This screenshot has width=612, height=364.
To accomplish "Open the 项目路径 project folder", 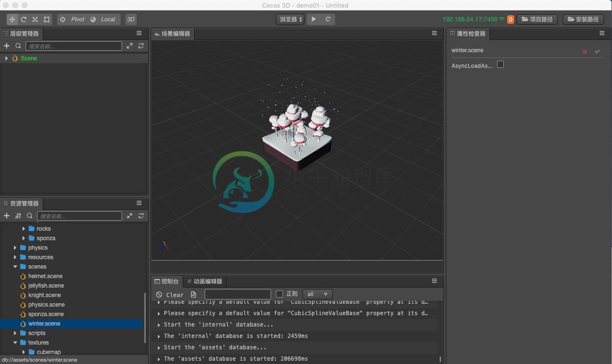I will pos(537,19).
